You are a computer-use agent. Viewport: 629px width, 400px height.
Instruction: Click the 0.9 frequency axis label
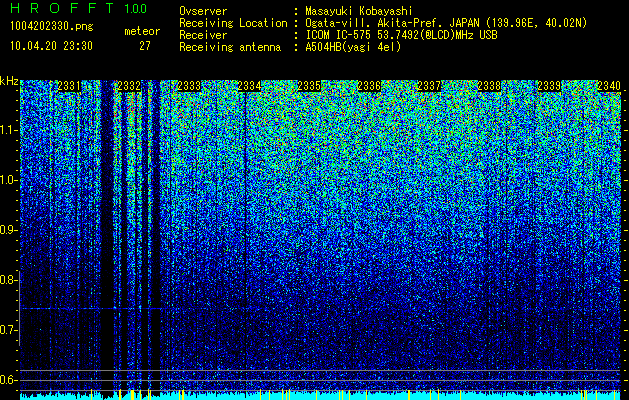(x=8, y=230)
